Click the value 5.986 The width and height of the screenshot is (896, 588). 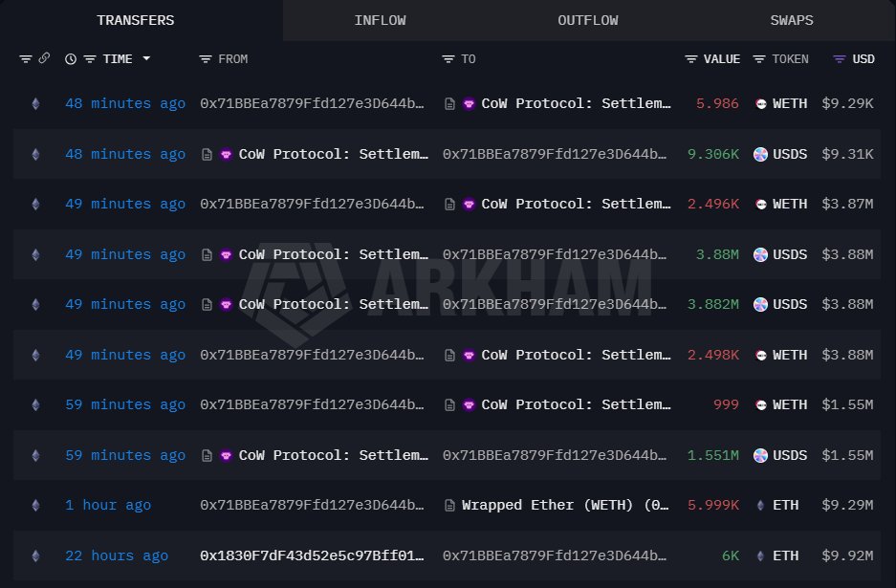click(x=717, y=103)
